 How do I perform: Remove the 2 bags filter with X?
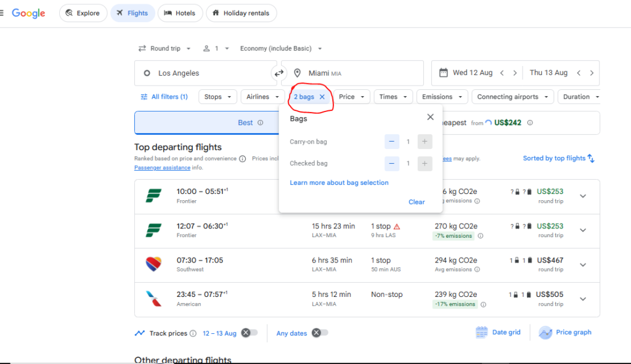click(x=322, y=97)
